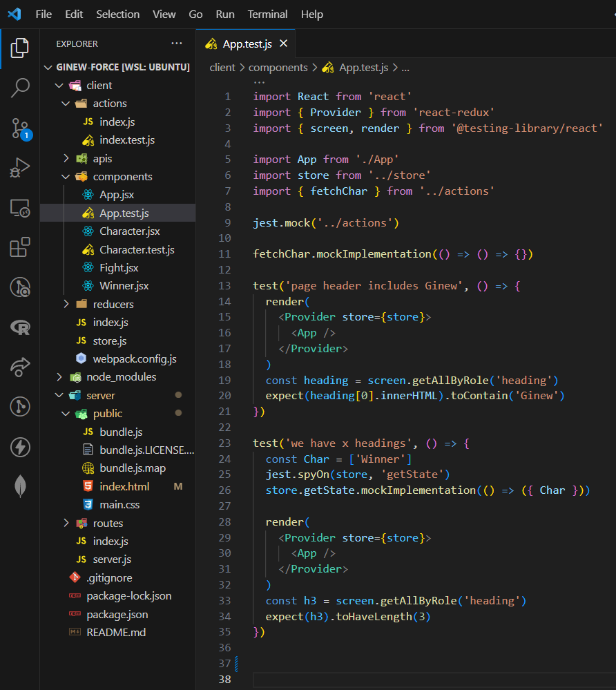Open the View menu

(x=164, y=14)
